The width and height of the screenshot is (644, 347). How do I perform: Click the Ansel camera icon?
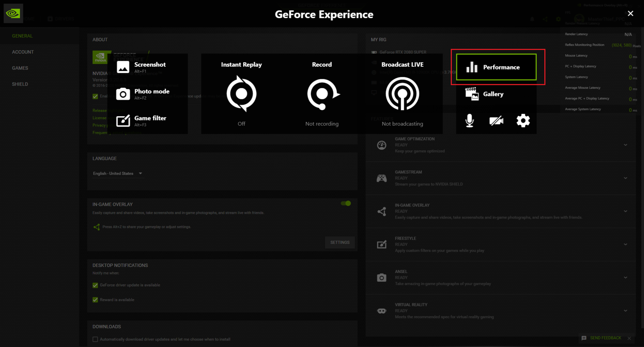click(382, 278)
